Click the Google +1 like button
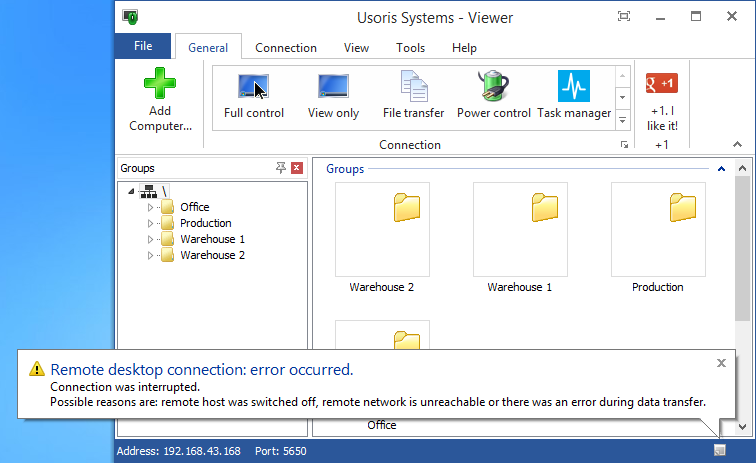 click(x=662, y=83)
